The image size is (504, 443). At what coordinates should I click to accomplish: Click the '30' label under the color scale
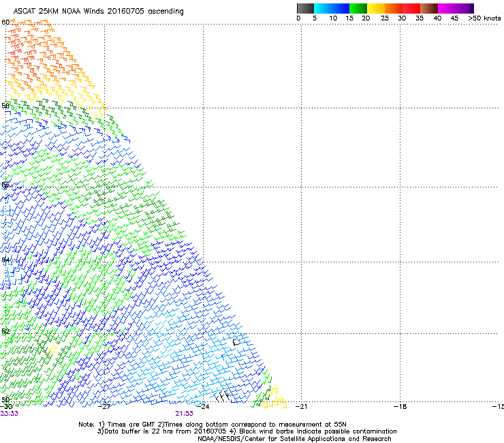pos(402,18)
